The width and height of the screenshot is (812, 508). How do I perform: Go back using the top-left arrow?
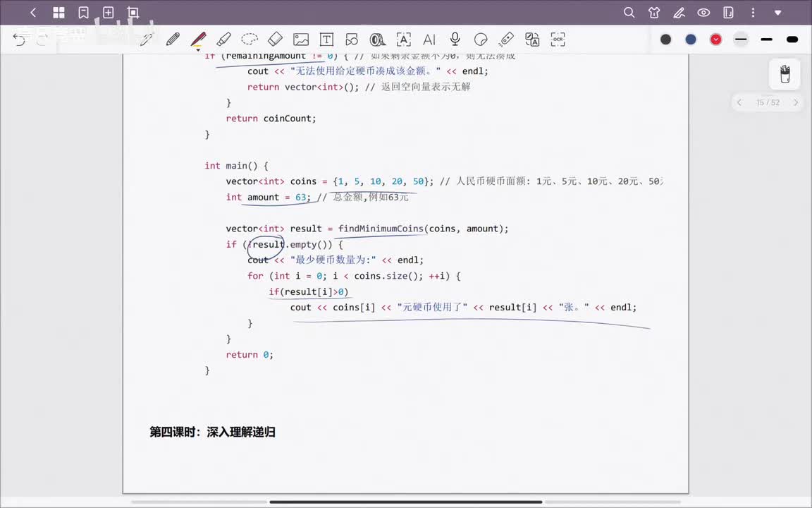pyautogui.click(x=33, y=13)
